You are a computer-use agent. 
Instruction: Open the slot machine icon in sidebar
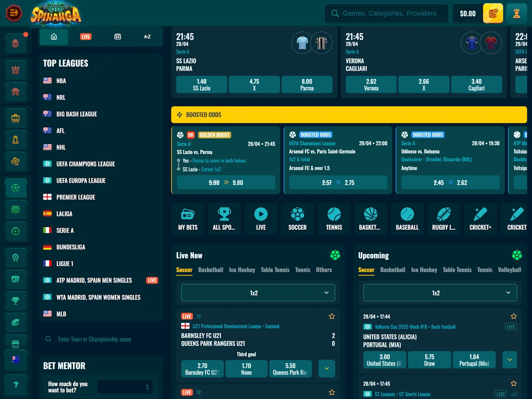pos(15,118)
